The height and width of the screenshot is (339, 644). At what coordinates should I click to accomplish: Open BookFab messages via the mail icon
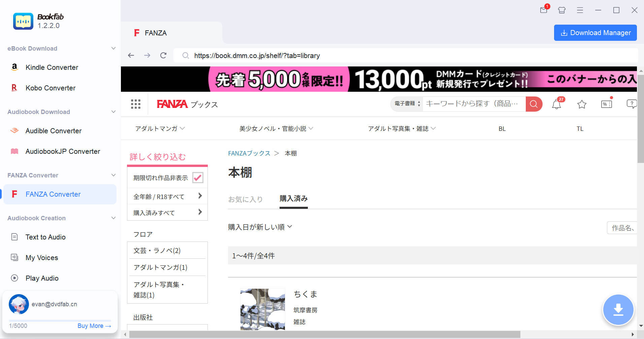(x=543, y=10)
